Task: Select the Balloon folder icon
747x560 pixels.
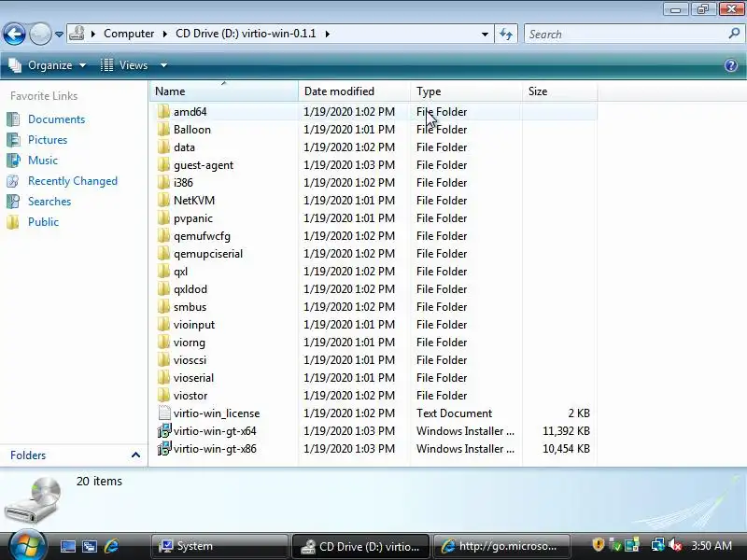Action: point(163,130)
